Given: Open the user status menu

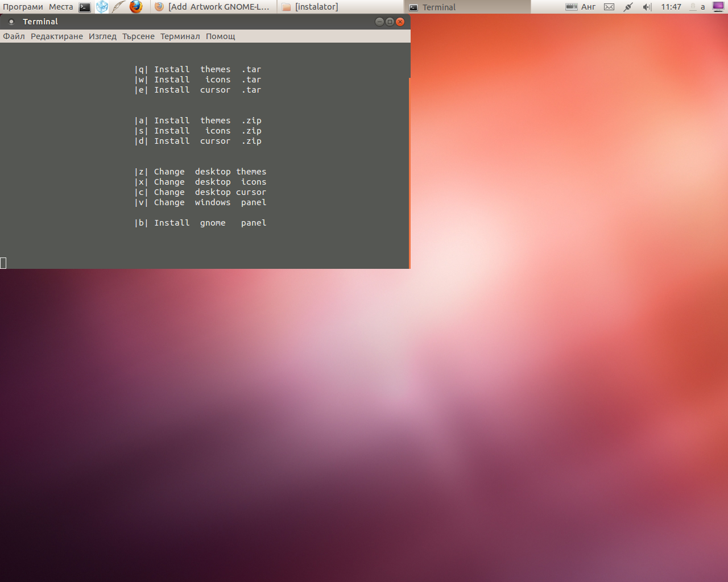Looking at the screenshot, I should pyautogui.click(x=697, y=7).
